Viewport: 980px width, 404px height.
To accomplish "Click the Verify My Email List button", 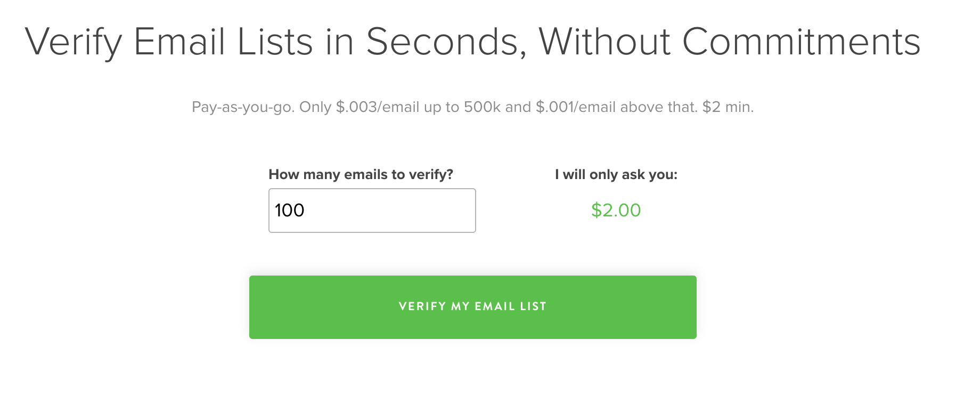I will pyautogui.click(x=472, y=307).
